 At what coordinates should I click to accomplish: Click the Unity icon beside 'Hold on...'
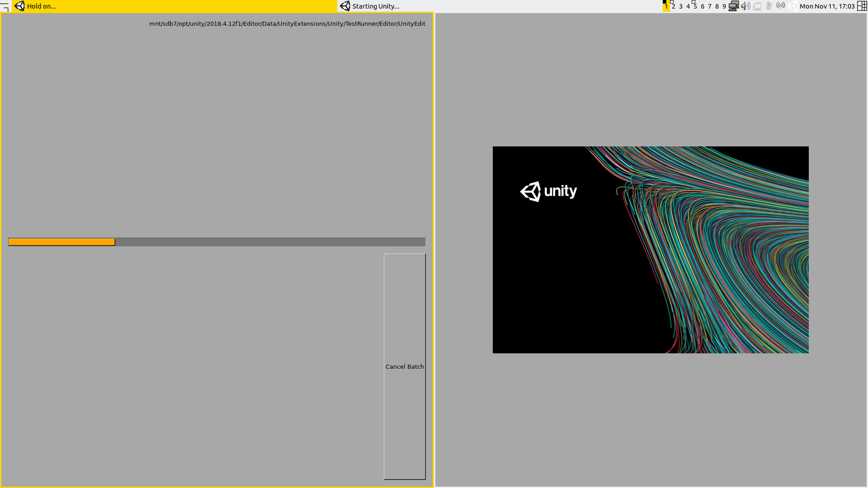pyautogui.click(x=19, y=6)
